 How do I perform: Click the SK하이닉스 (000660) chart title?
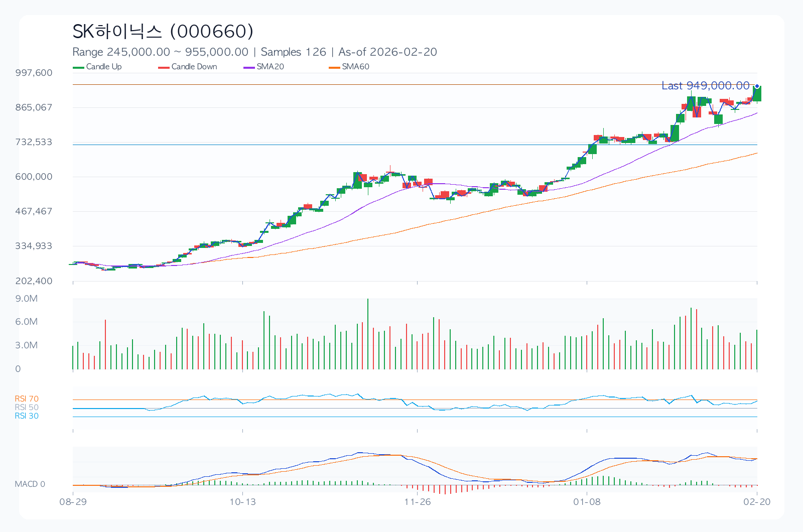(x=163, y=32)
